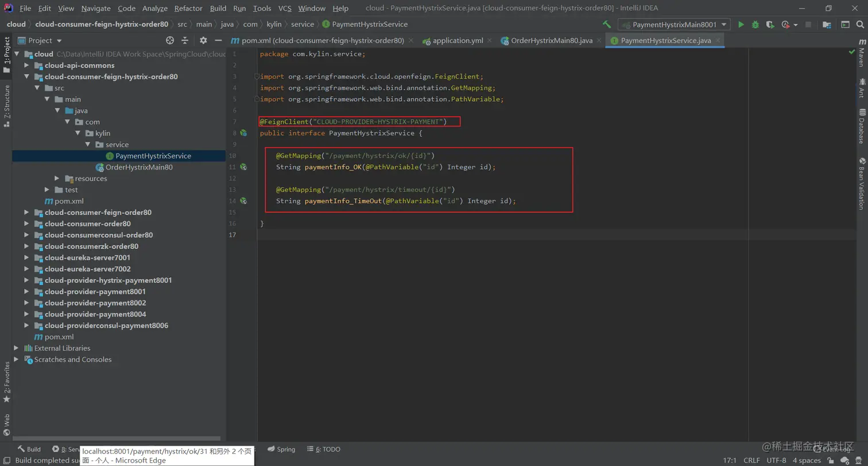Image resolution: width=868 pixels, height=466 pixels.
Task: Open the File menu
Action: pos(25,8)
